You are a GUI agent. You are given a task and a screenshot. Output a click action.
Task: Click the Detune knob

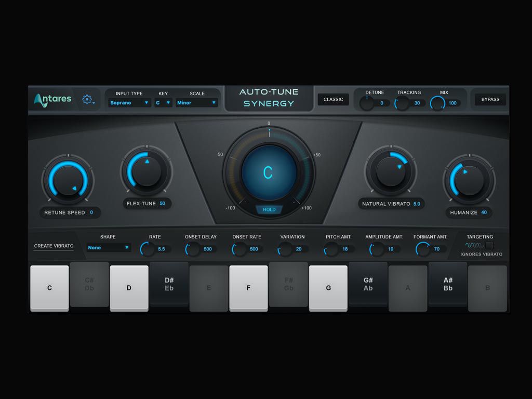click(x=367, y=103)
